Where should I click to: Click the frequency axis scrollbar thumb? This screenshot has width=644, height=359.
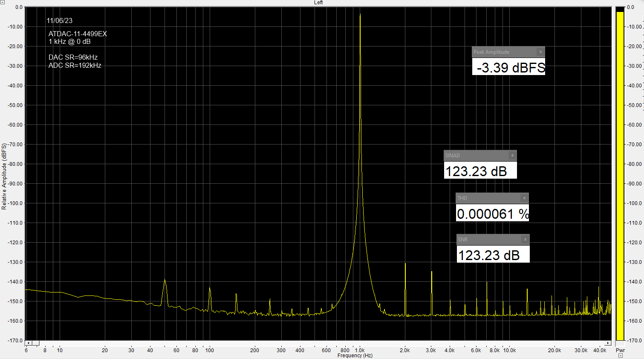pyautogui.click(x=36, y=343)
